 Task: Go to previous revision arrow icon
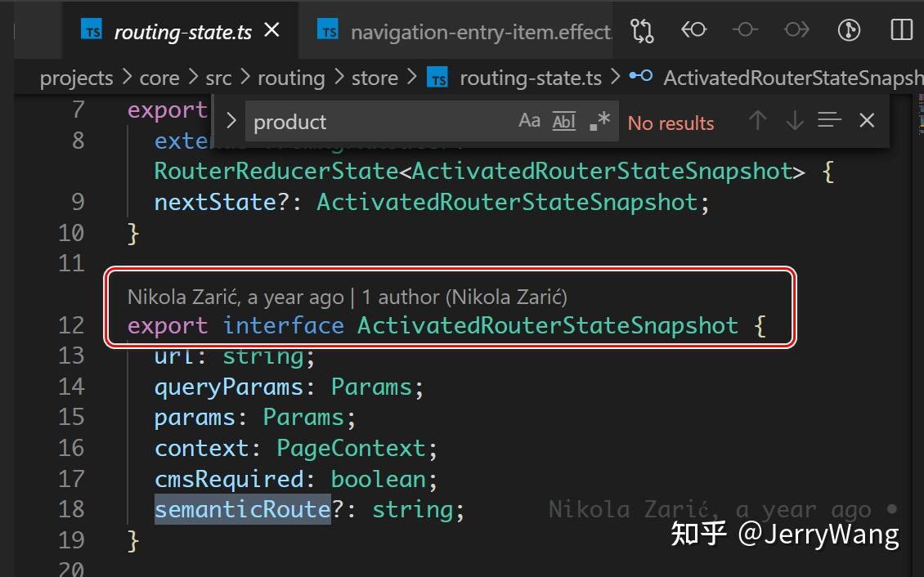(x=693, y=29)
